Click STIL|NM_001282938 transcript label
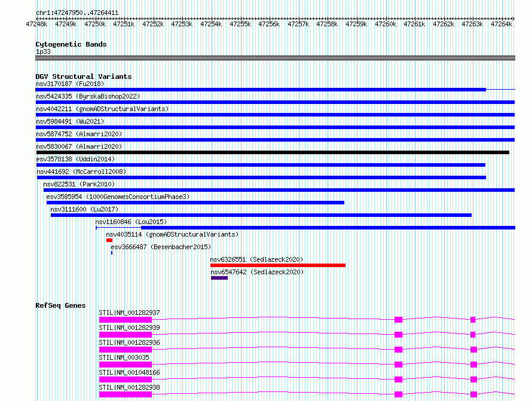 (x=129, y=387)
